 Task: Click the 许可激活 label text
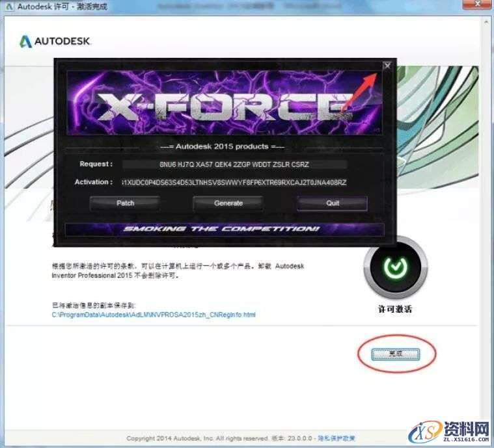tap(395, 309)
